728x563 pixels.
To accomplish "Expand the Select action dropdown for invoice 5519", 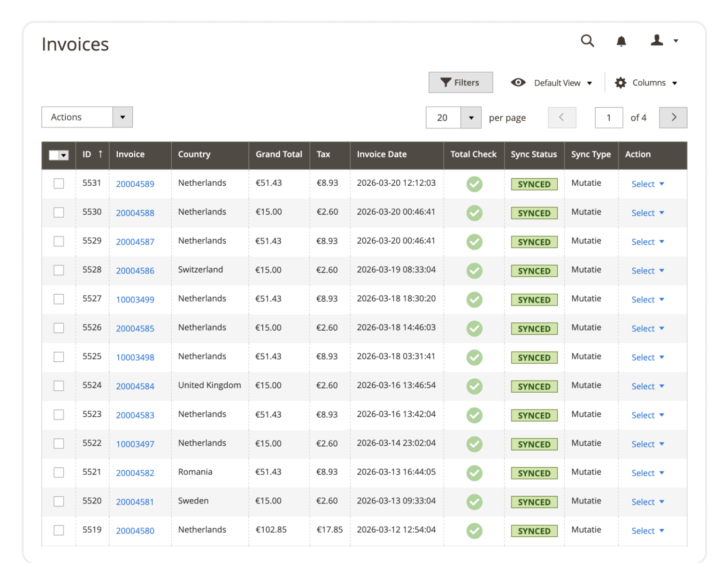I will (x=647, y=531).
